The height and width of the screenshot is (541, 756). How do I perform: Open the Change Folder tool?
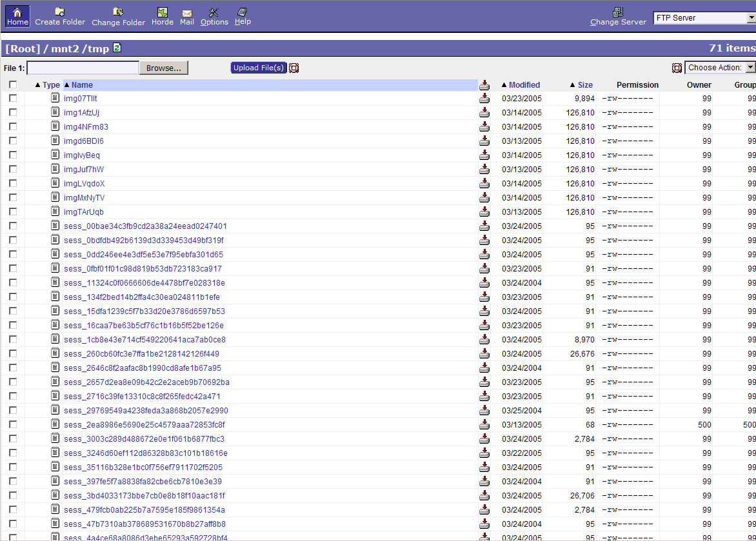click(118, 16)
